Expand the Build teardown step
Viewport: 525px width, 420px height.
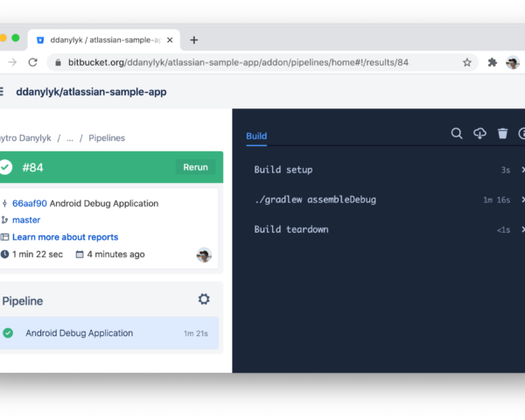pos(290,229)
